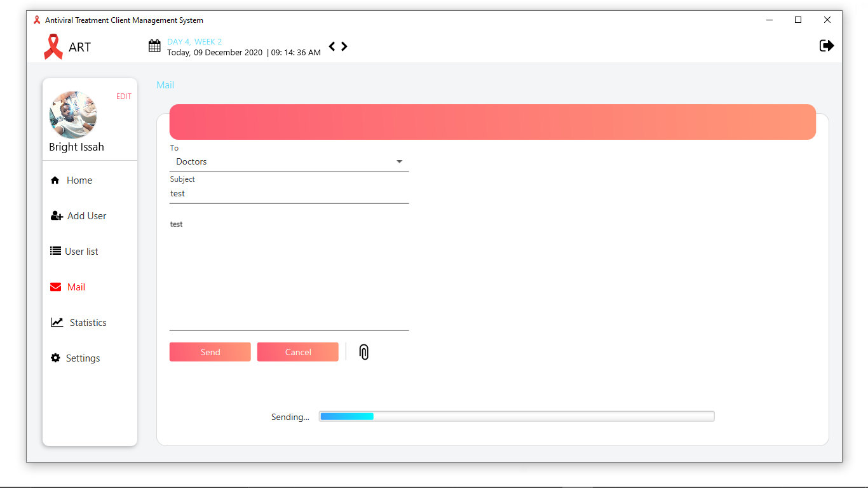Open Settings via the gear icon
Viewport: 868px width, 488px height.
(55, 358)
